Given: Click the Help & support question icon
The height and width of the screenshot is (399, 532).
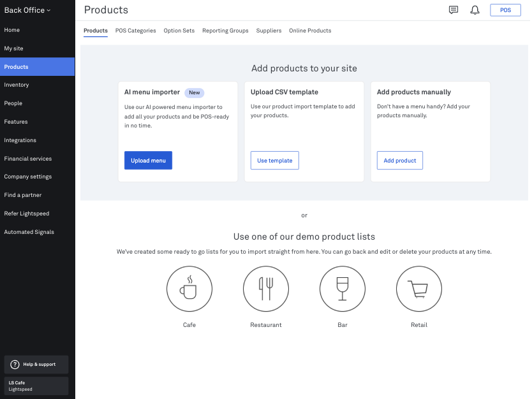Looking at the screenshot, I should (x=15, y=365).
